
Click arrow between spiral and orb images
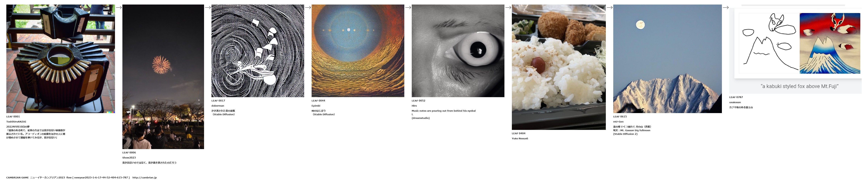click(x=308, y=7)
